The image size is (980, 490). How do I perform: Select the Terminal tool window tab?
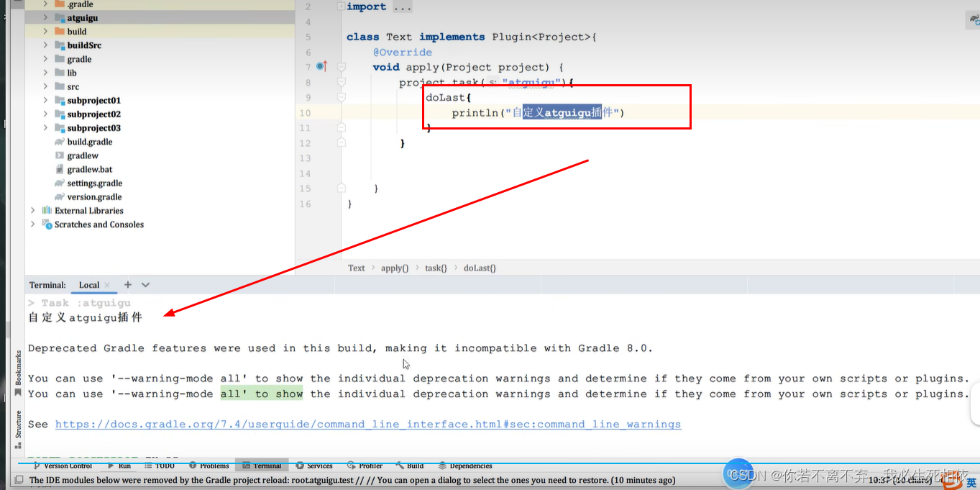(x=261, y=466)
